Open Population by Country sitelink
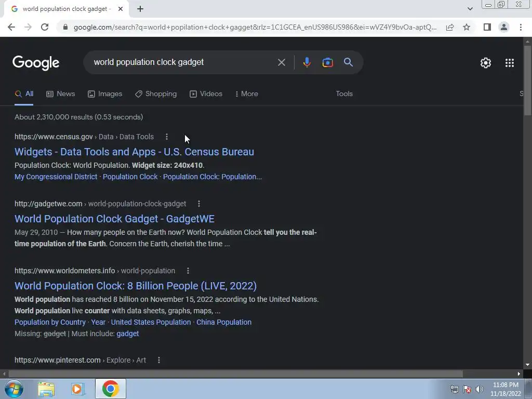532x399 pixels. tap(50, 322)
